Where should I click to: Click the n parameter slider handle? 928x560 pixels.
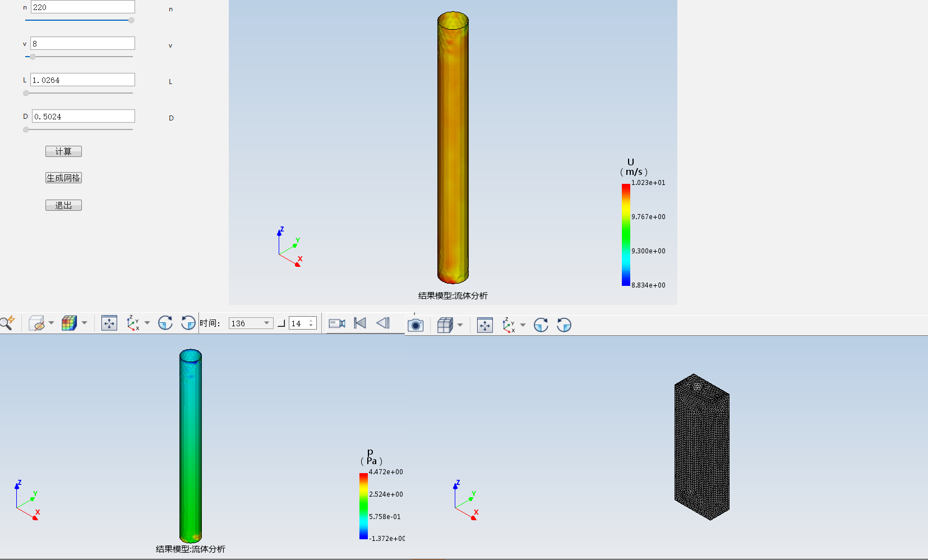tap(131, 20)
